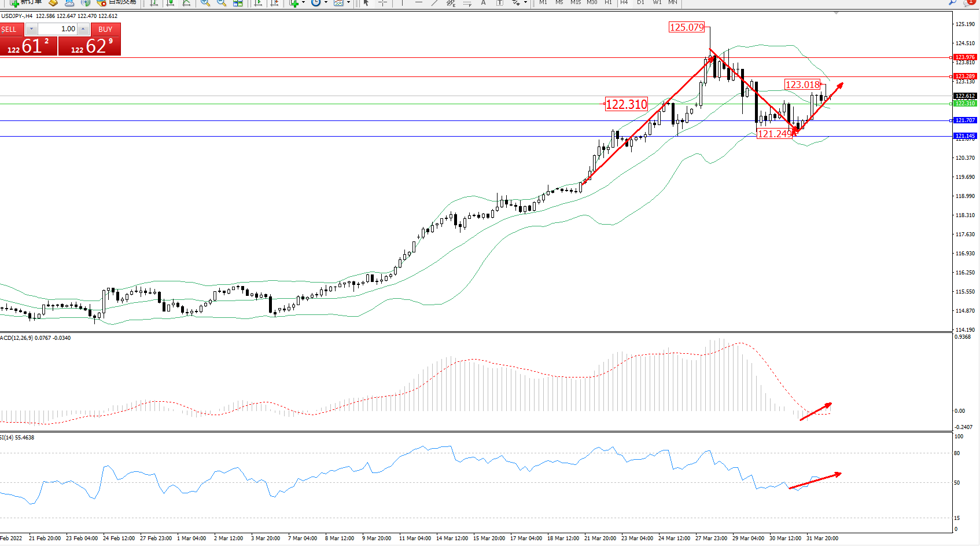Switch chart to M15 timeframe
The width and height of the screenshot is (980, 546).
pyautogui.click(x=576, y=2)
